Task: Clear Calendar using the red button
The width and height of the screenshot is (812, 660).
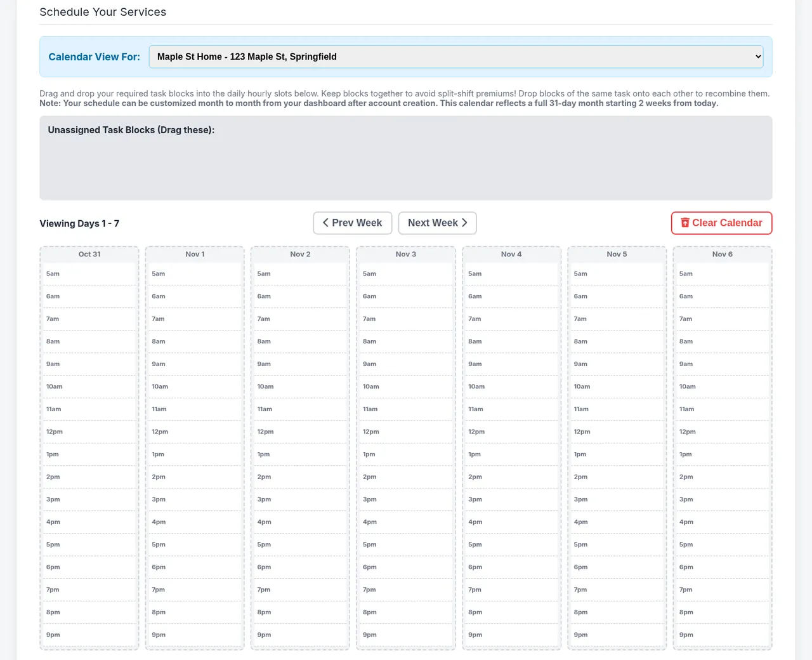Action: tap(721, 223)
